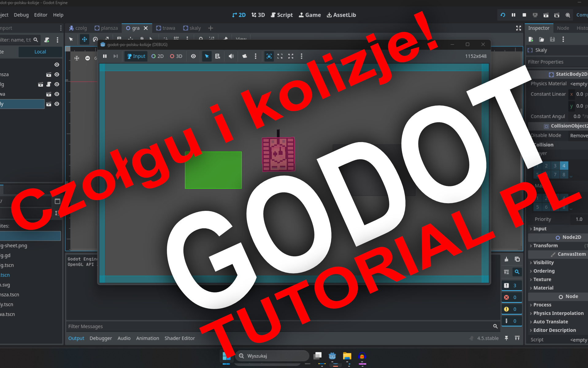The height and width of the screenshot is (368, 588).
Task: Toggle distraction free mode icon
Action: 518,28
